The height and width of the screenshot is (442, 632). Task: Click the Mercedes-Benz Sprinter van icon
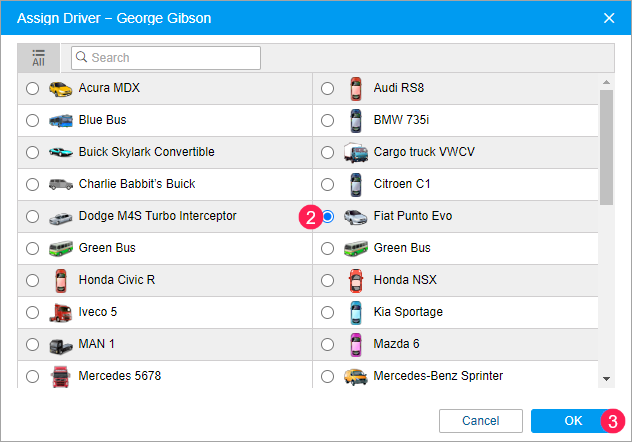(x=355, y=376)
